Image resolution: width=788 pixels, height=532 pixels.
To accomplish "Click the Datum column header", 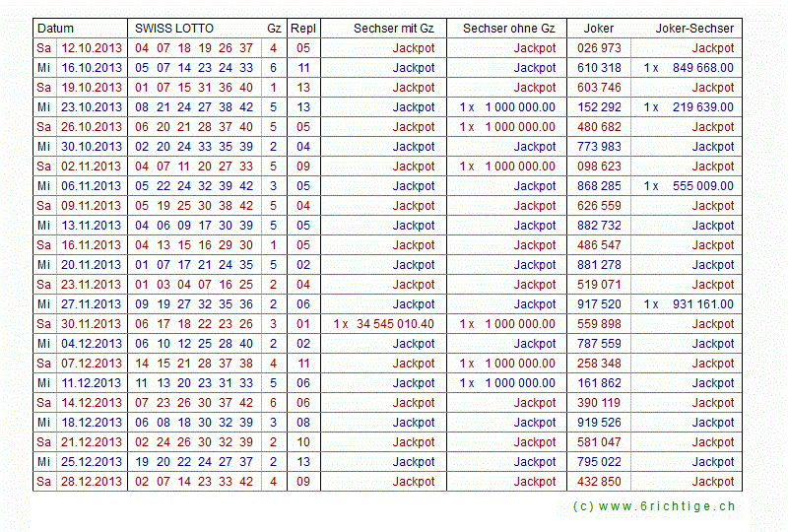I will tap(55, 29).
